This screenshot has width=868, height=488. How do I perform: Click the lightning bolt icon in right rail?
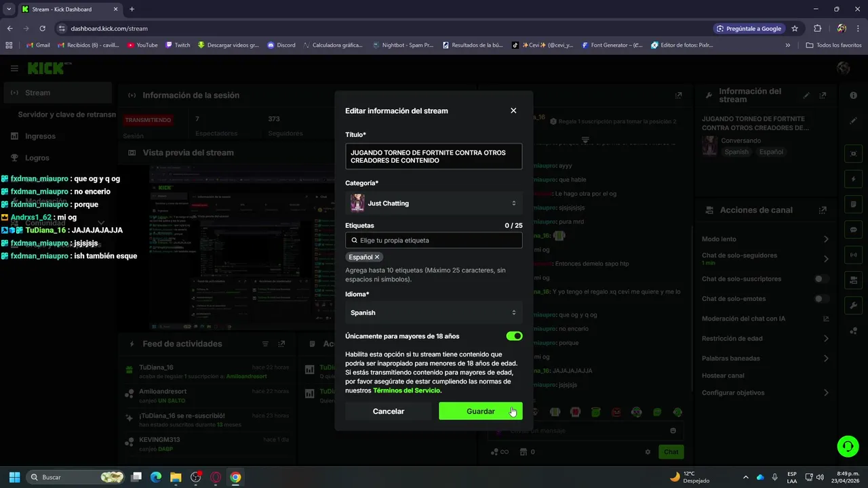[x=853, y=179]
